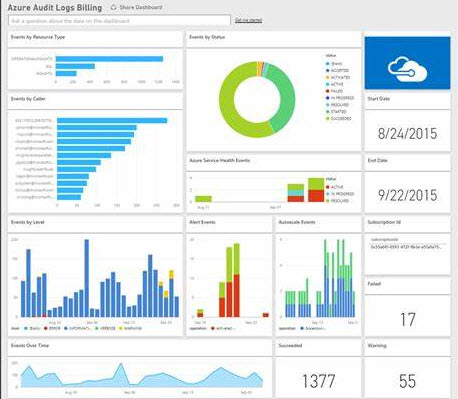
Task: Click the ACTIVE red legend dot in Service Health
Action: (x=328, y=187)
